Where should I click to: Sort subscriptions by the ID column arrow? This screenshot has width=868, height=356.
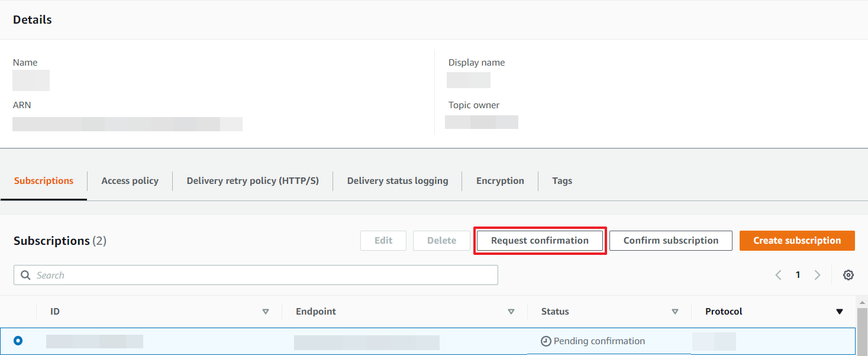coord(266,312)
